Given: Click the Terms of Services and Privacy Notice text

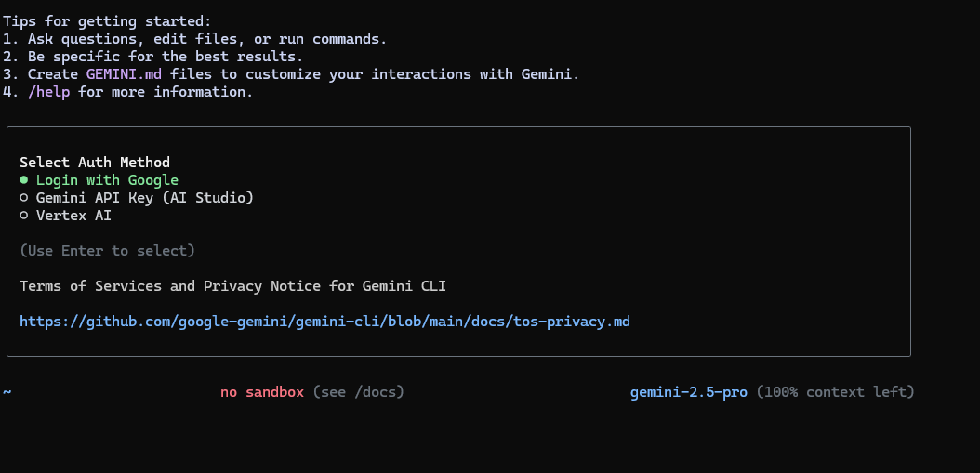Looking at the screenshot, I should [239, 286].
